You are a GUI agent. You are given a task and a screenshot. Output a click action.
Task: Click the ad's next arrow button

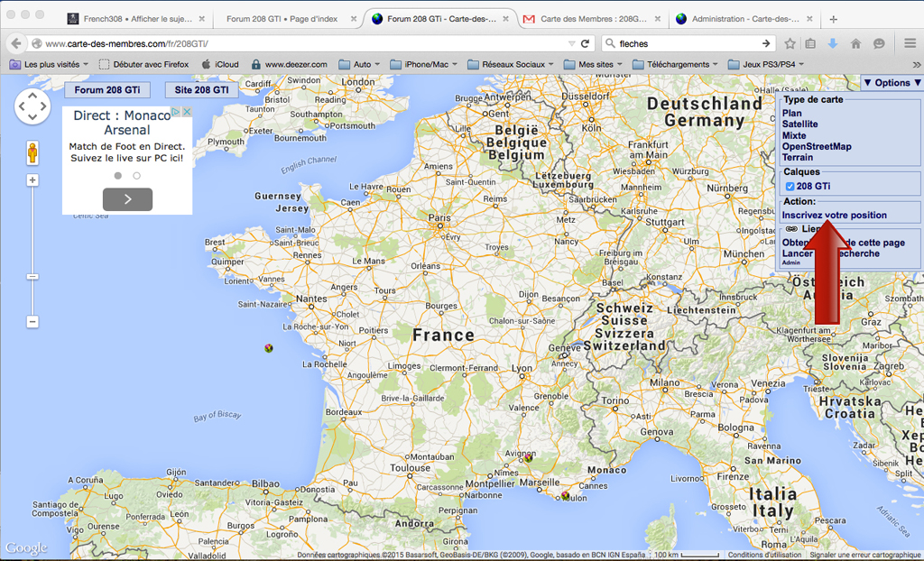tap(128, 199)
